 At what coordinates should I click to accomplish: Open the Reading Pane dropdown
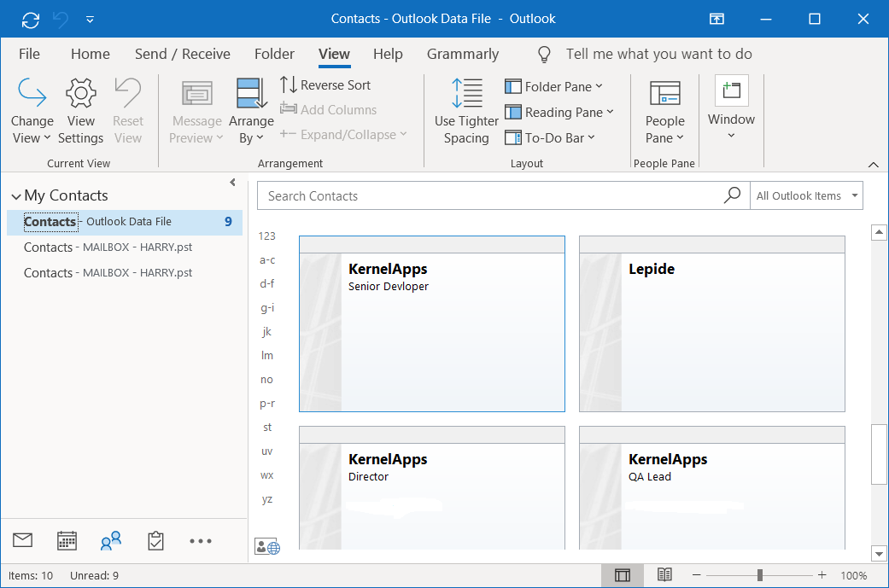pos(559,112)
